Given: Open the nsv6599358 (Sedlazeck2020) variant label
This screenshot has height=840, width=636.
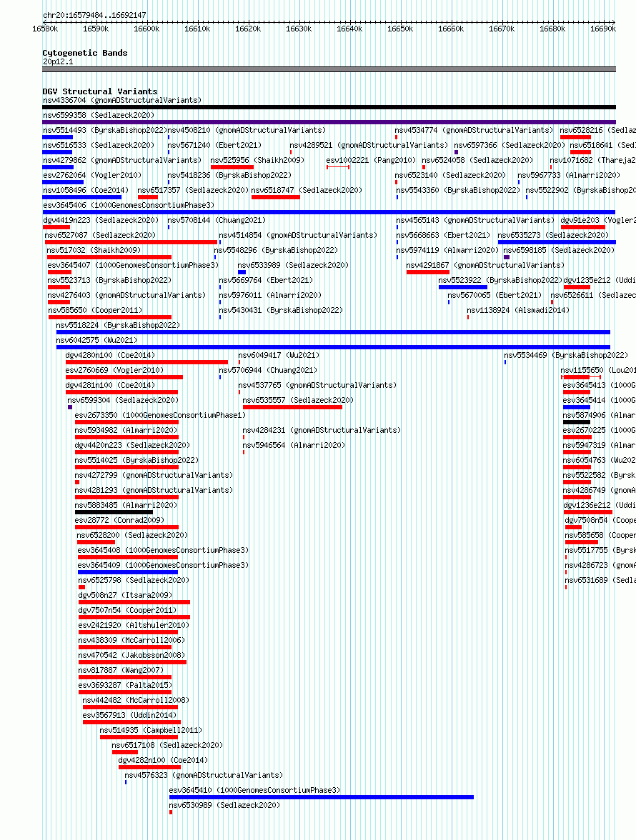Looking at the screenshot, I should coord(99,115).
